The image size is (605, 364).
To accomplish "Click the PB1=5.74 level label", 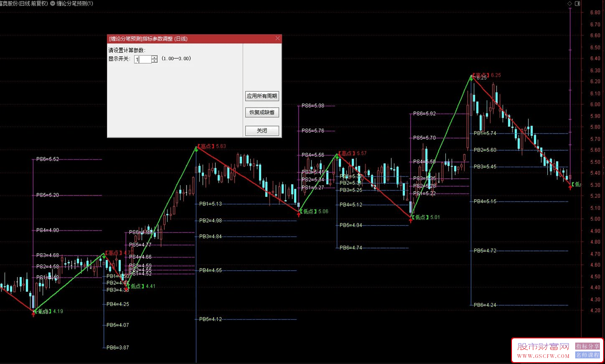I will (x=485, y=133).
